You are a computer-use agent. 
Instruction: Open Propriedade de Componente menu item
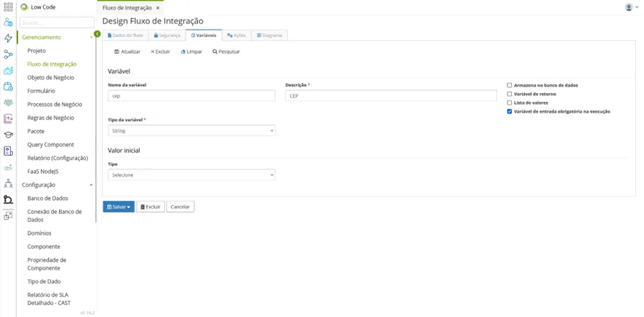47,264
